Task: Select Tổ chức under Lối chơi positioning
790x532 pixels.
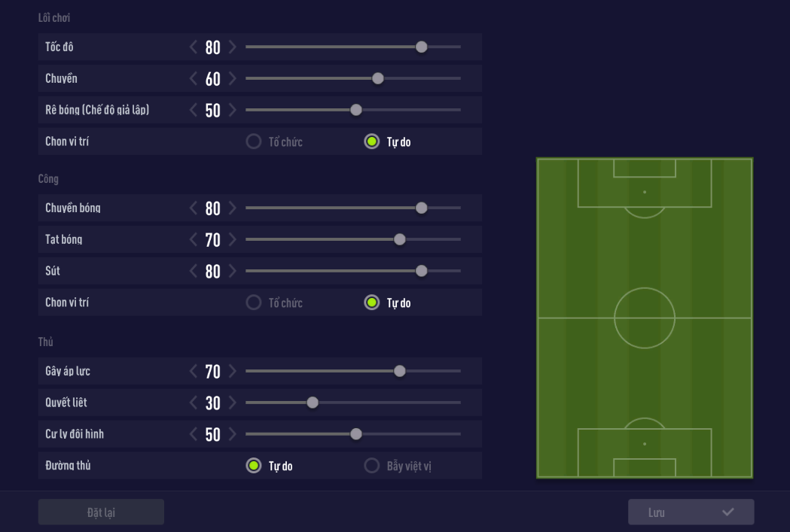Action: pos(254,141)
